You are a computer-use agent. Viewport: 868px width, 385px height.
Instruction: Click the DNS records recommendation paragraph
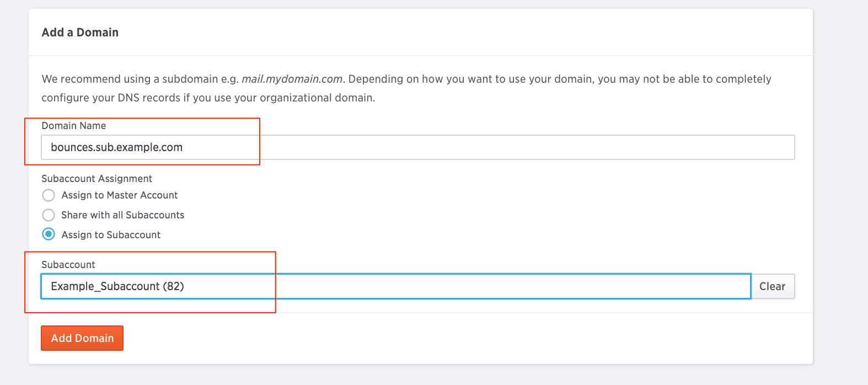click(406, 88)
